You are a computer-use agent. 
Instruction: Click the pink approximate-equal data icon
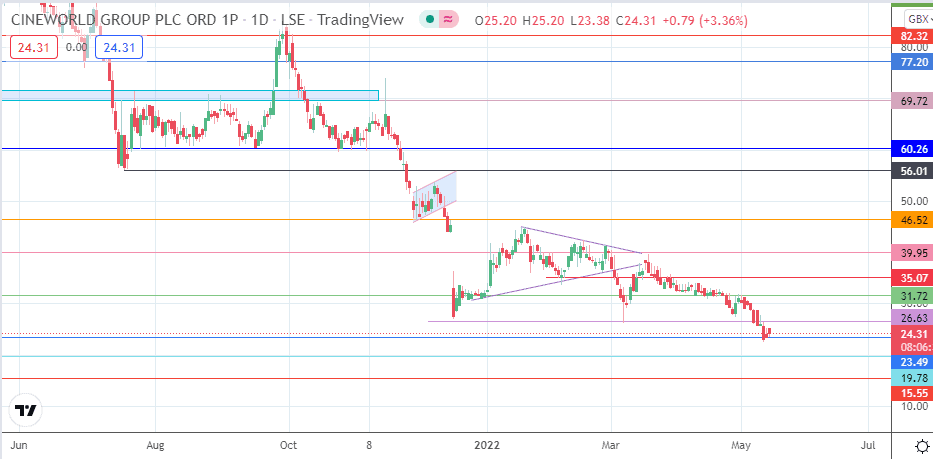(449, 20)
